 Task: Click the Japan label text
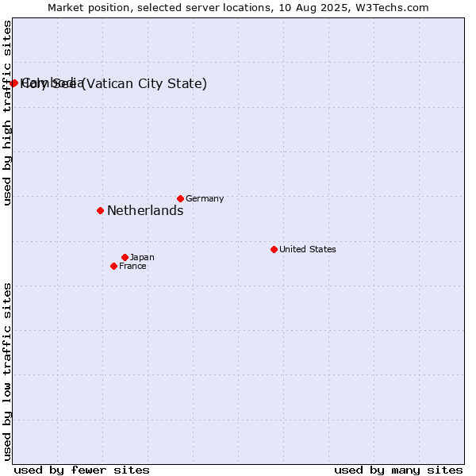point(142,257)
